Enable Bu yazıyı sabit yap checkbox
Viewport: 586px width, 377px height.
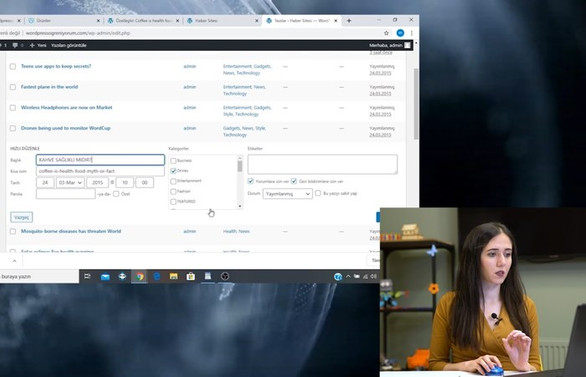318,193
